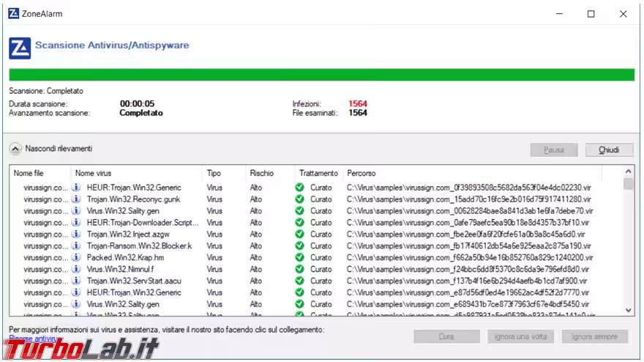Click info icon next to Virus.Win32.Nimnul.f
644x362 pixels.
[x=76, y=269]
